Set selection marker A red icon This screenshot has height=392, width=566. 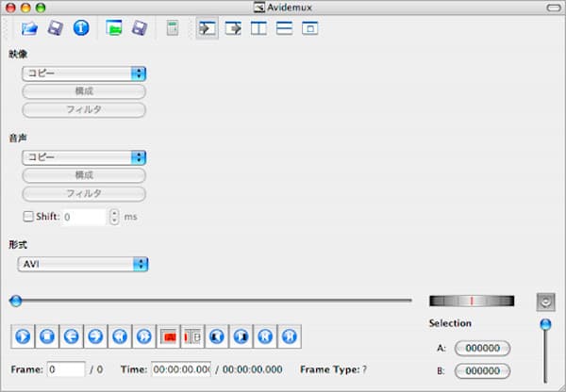click(x=169, y=336)
